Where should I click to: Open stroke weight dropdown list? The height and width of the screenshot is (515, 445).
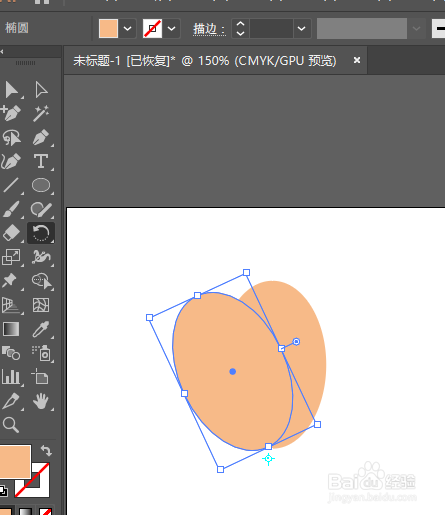coord(302,29)
